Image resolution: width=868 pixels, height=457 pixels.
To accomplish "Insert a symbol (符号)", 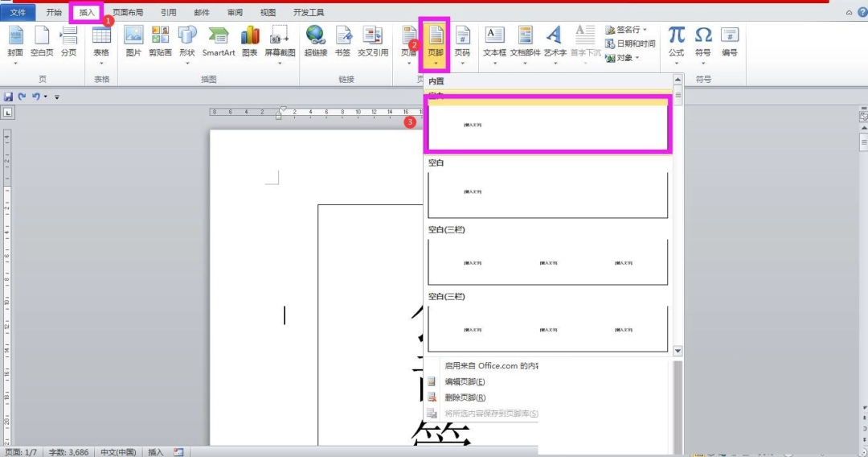I will pos(703,44).
